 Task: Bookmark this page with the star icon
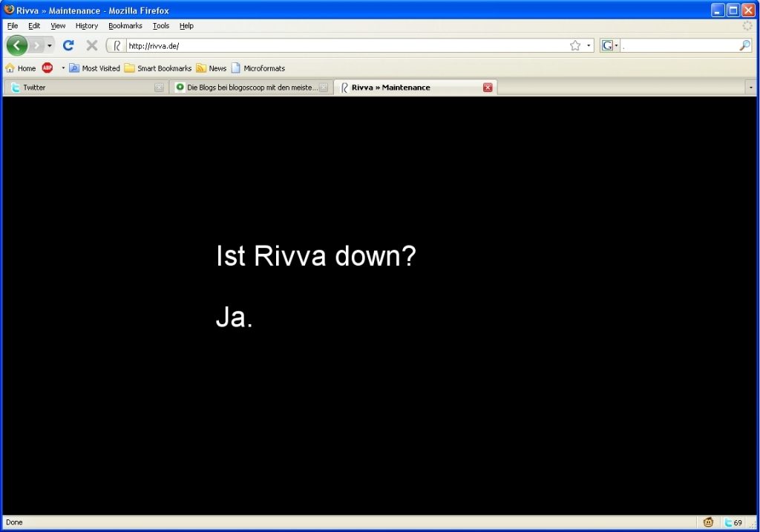[x=575, y=45]
